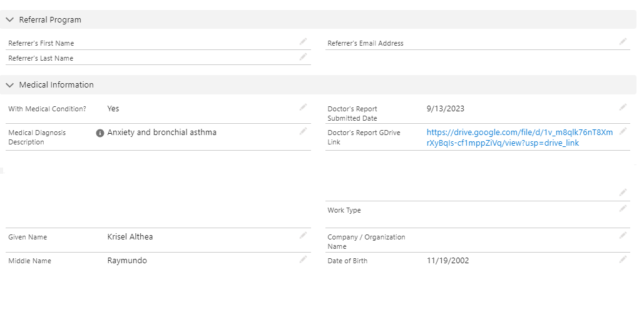
Task: Click the Medical Information section title
Action: click(x=56, y=84)
